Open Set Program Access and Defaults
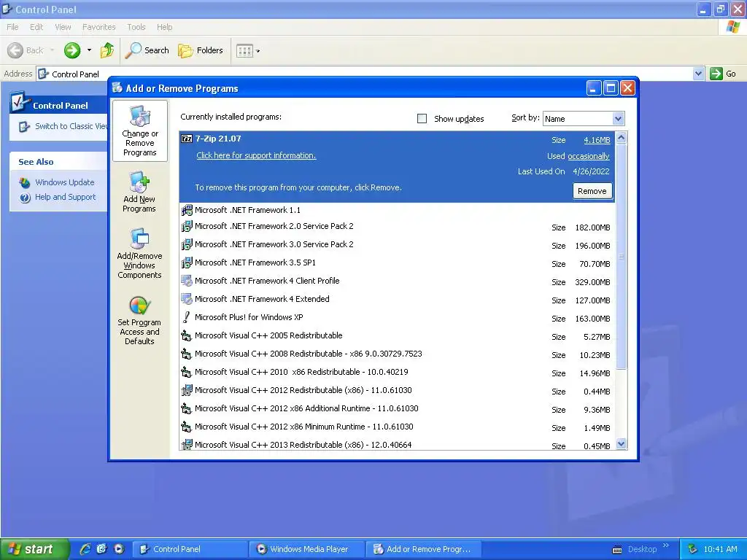 click(x=139, y=320)
